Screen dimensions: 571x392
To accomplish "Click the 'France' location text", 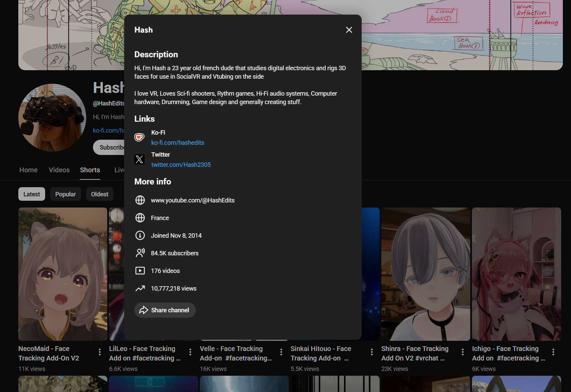I will (x=160, y=218).
